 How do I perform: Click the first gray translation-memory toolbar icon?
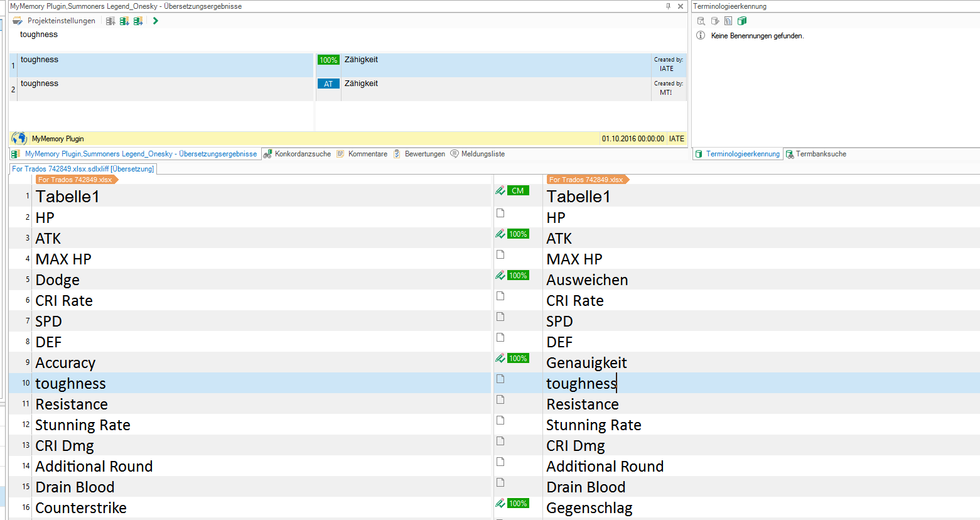tap(110, 21)
